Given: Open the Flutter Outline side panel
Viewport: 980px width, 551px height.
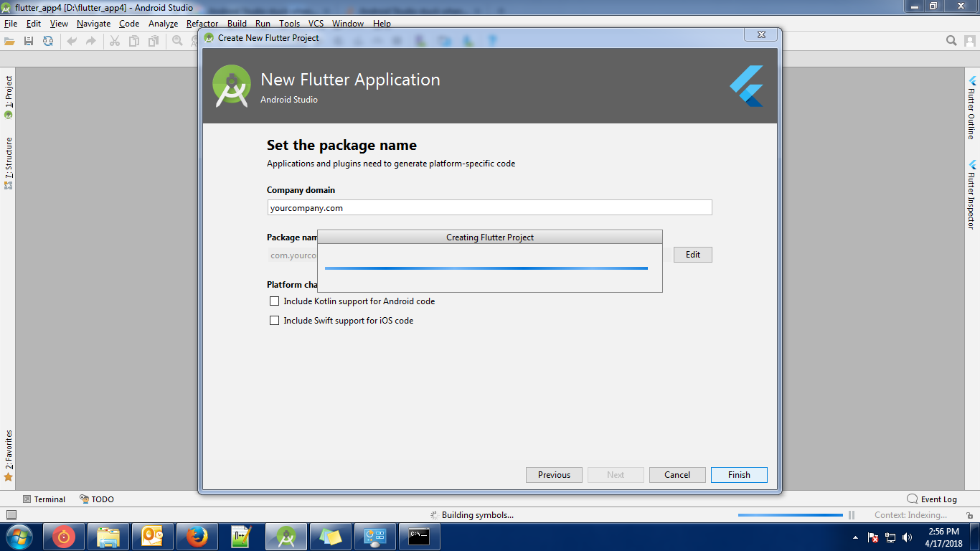Looking at the screenshot, I should click(972, 108).
